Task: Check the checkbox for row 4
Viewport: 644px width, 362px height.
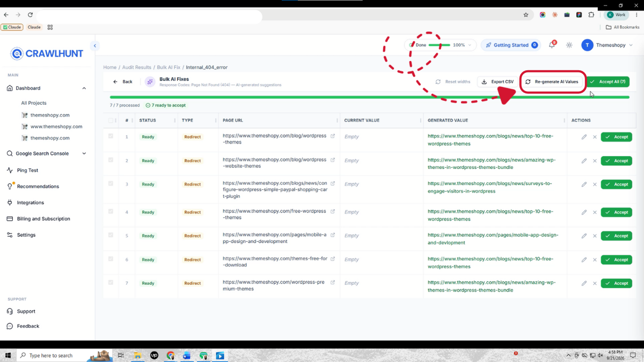Action: [111, 211]
